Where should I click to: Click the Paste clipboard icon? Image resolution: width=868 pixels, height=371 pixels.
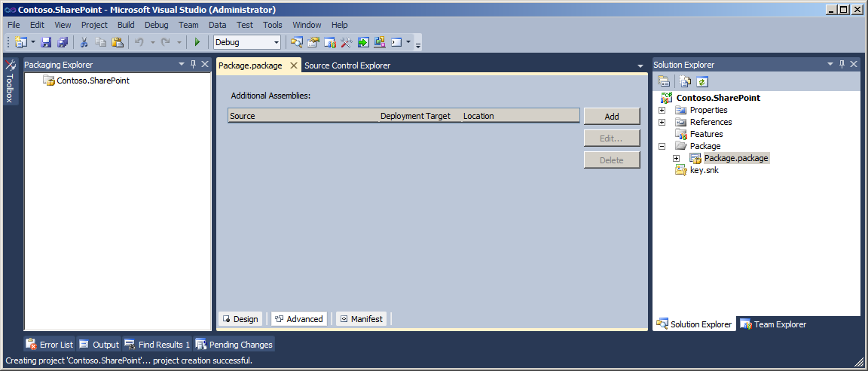click(x=118, y=42)
